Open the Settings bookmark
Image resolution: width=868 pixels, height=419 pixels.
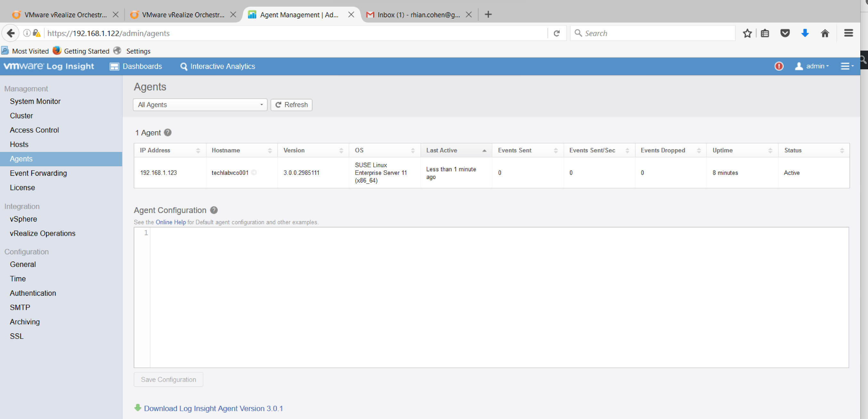click(x=132, y=51)
